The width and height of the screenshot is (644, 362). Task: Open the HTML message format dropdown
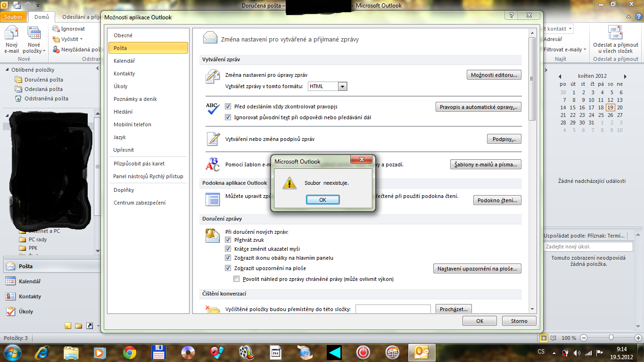pyautogui.click(x=343, y=86)
